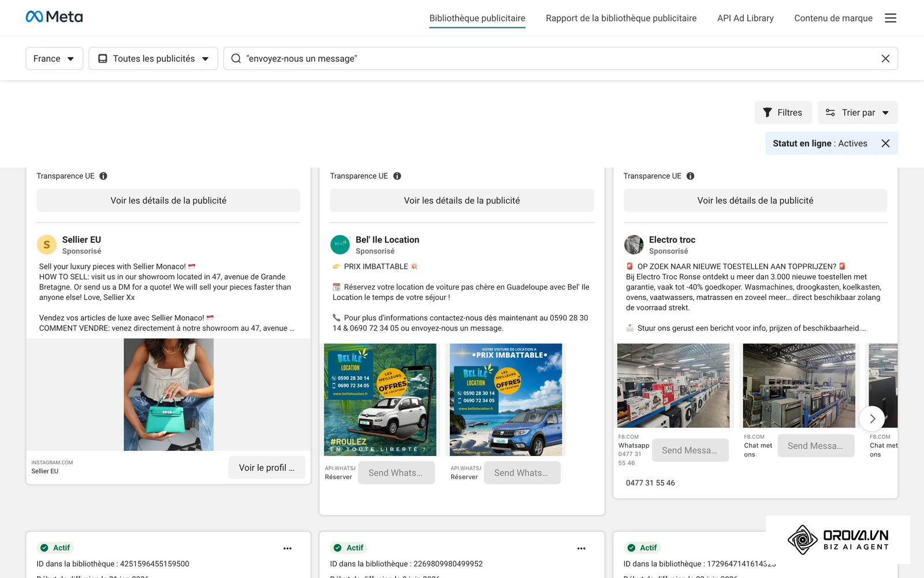Viewport: 924px width, 578px height.
Task: Click Bel' Ile Location advertiser name
Action: tap(388, 239)
